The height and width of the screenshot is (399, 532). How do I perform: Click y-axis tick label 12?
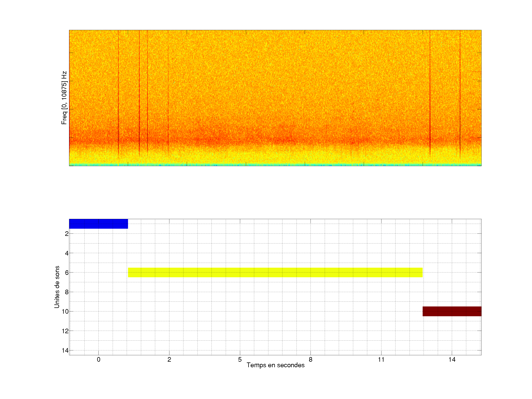click(65, 331)
